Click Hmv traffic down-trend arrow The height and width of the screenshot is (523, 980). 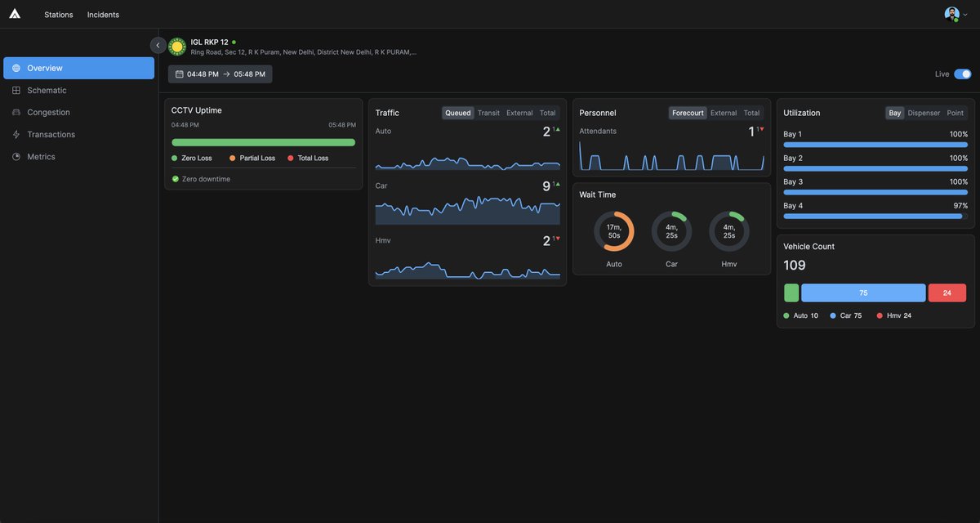(558, 239)
